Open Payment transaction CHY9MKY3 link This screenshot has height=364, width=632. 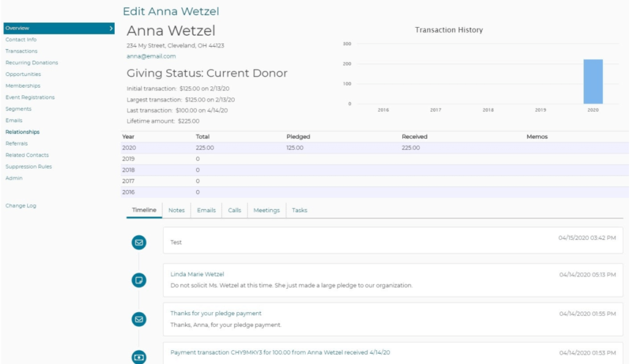pyautogui.click(x=280, y=352)
